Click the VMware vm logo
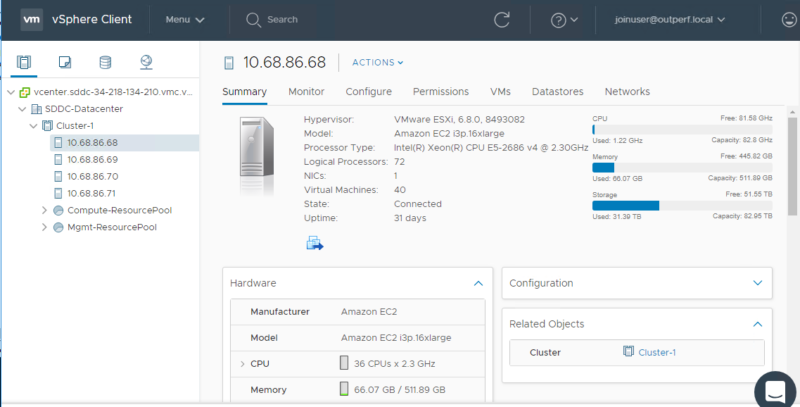 tap(32, 19)
